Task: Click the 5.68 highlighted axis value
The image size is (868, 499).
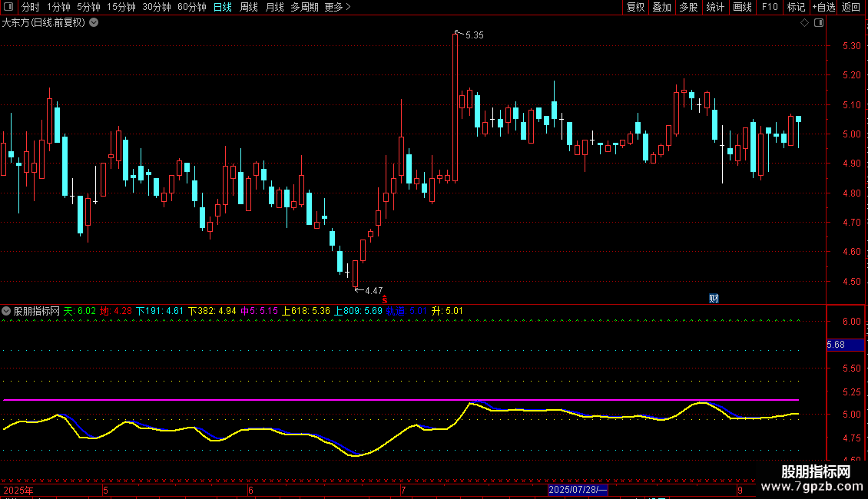Action: 845,345
